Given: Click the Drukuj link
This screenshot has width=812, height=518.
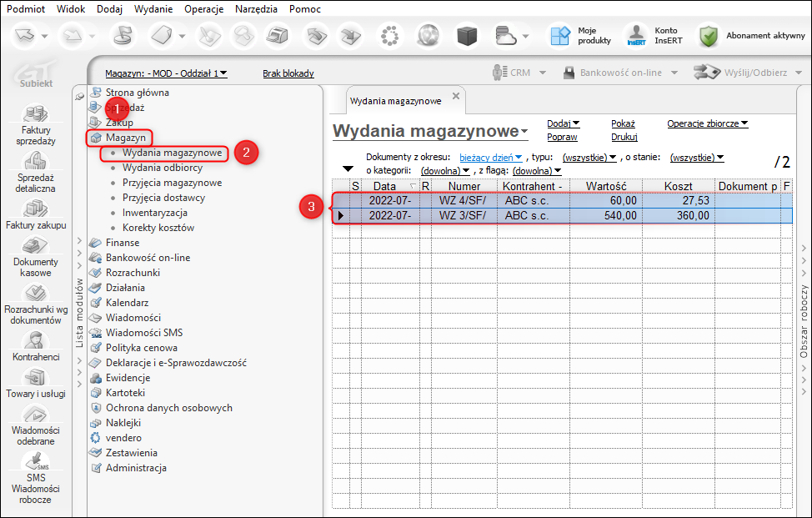Looking at the screenshot, I should tap(624, 137).
